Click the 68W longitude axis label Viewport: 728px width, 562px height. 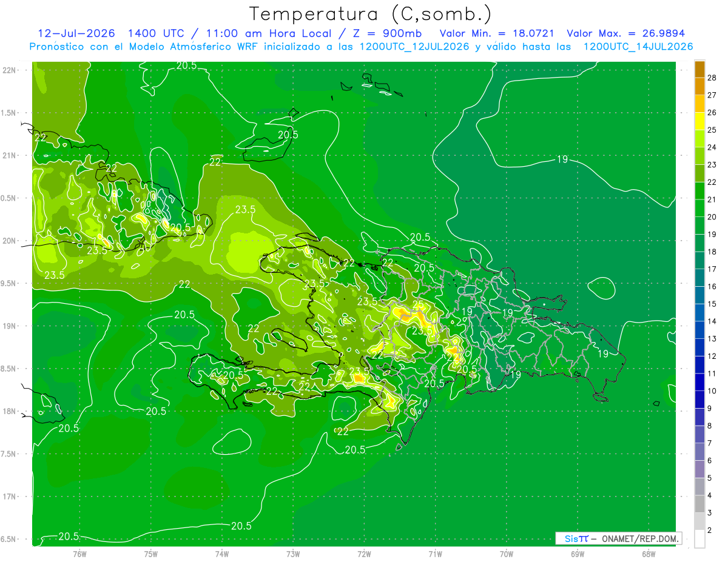pos(649,554)
